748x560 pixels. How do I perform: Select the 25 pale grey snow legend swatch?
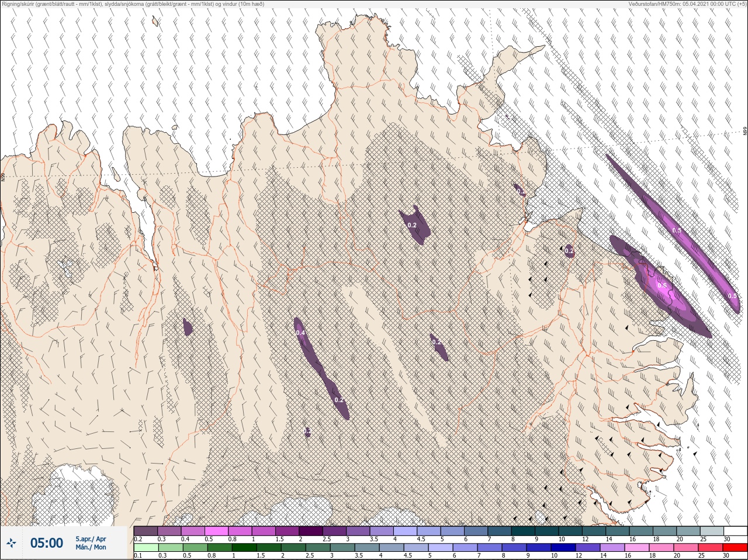pos(712,531)
